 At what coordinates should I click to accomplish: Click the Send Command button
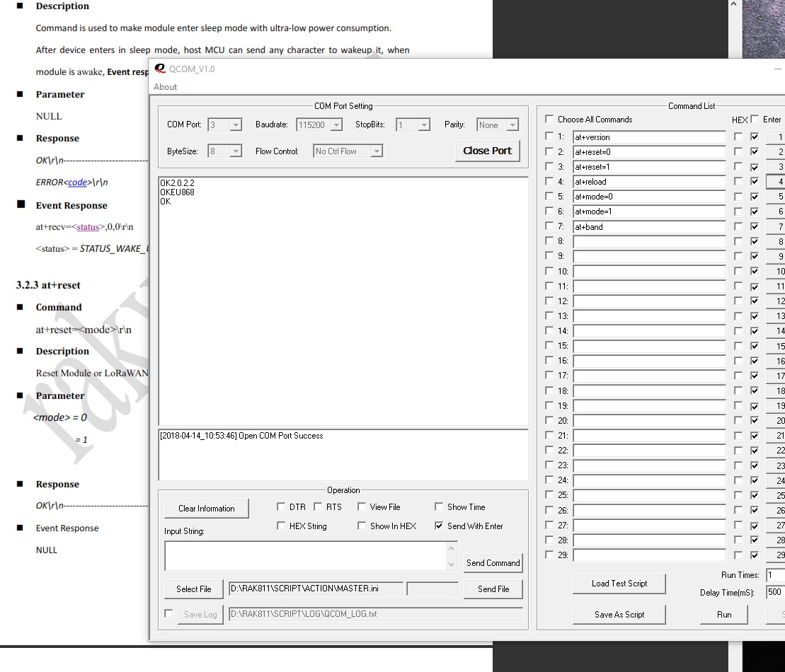click(493, 563)
